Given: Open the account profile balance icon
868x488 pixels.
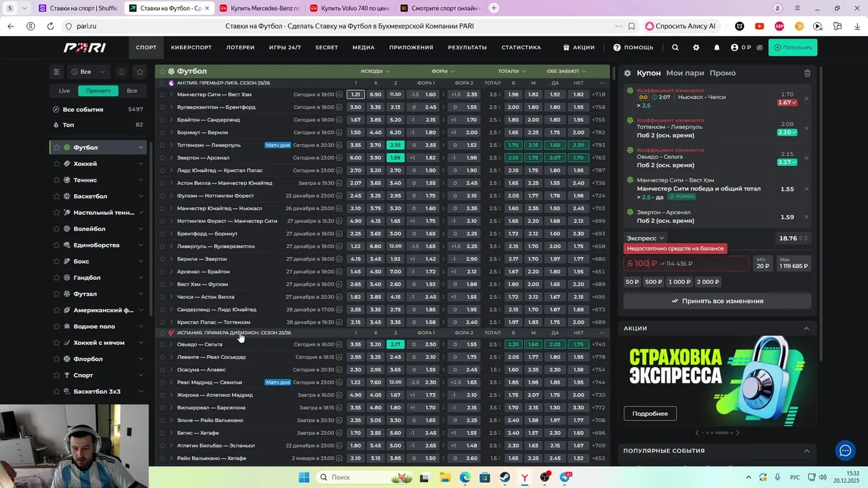Looking at the screenshot, I should pyautogui.click(x=734, y=47).
